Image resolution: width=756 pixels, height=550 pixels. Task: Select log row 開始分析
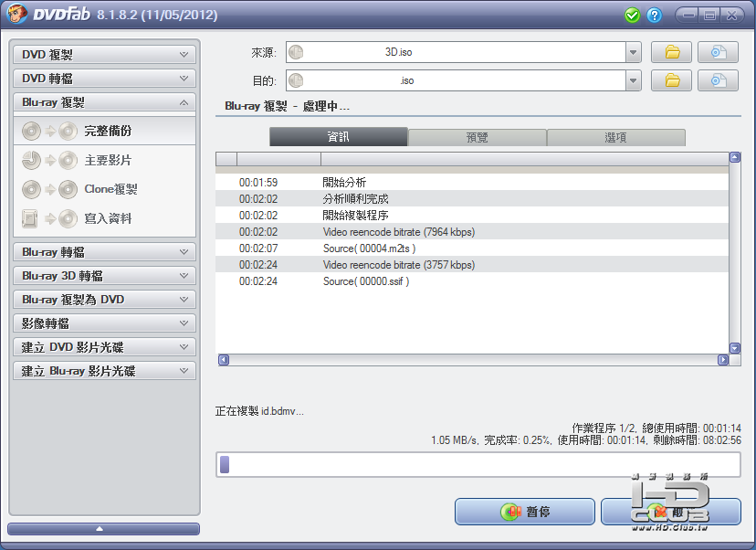pyautogui.click(x=472, y=183)
